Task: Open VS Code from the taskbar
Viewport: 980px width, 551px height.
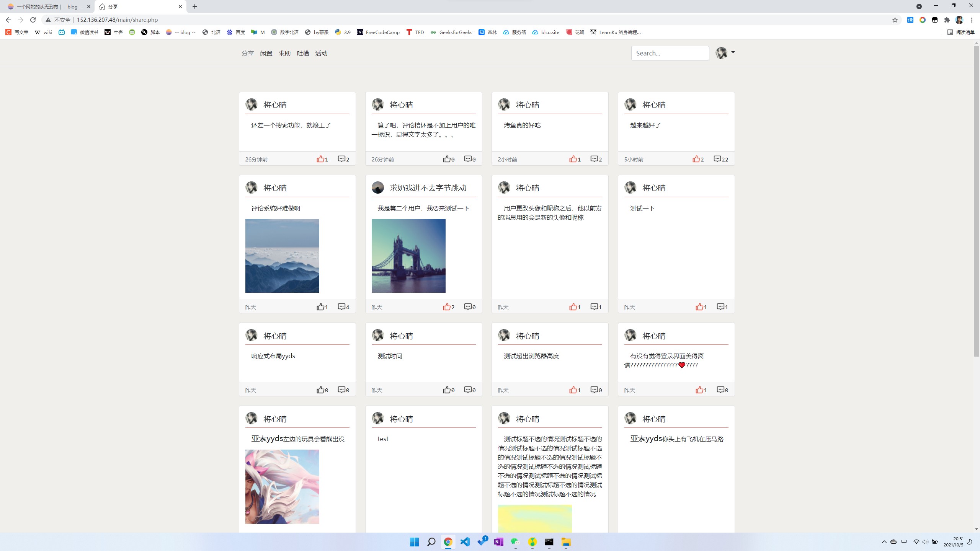Action: pyautogui.click(x=465, y=542)
